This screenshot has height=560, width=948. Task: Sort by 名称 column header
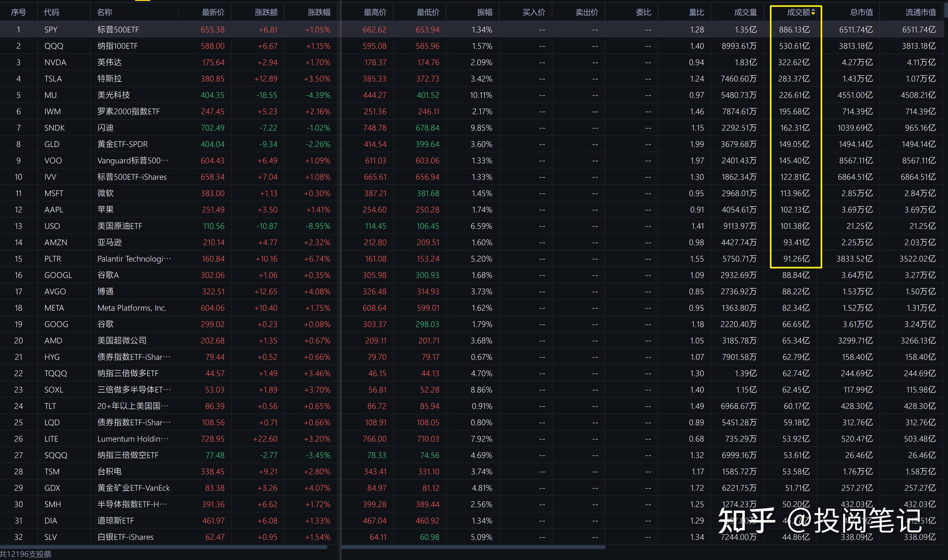coord(105,13)
